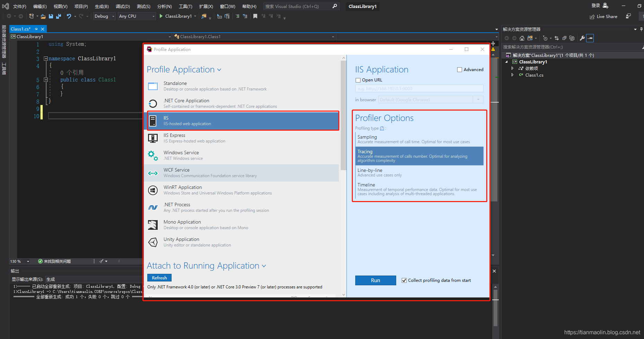Select the IIS Express application type
Viewport: 644px width, 339px height.
[241, 138]
